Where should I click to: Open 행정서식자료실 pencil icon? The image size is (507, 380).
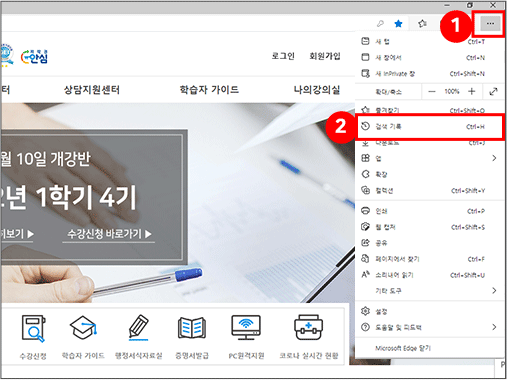click(x=138, y=327)
